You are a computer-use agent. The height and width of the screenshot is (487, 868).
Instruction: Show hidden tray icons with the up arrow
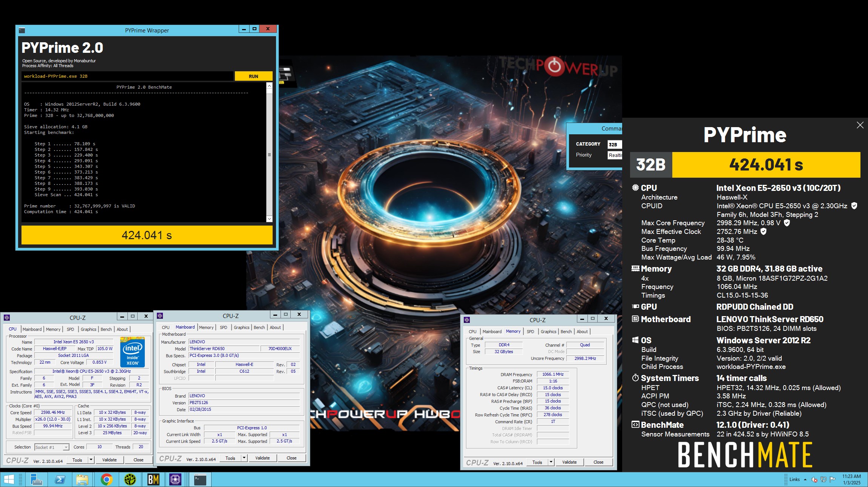[x=805, y=479]
